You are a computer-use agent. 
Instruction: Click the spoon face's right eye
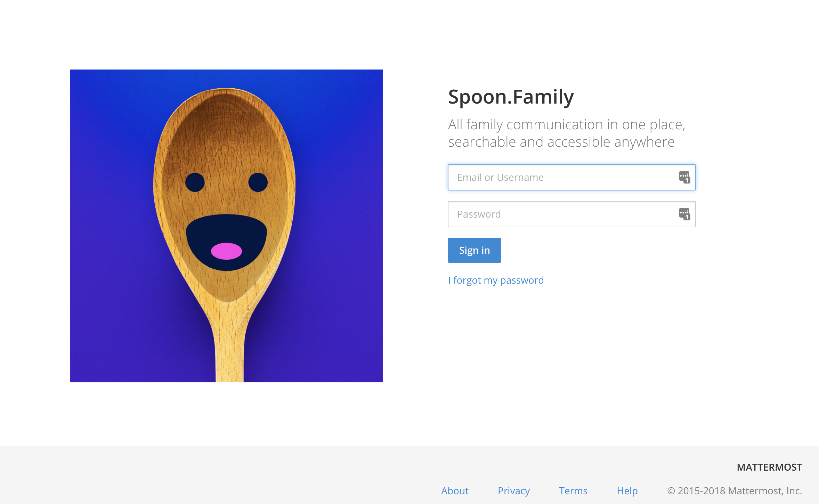(x=258, y=182)
